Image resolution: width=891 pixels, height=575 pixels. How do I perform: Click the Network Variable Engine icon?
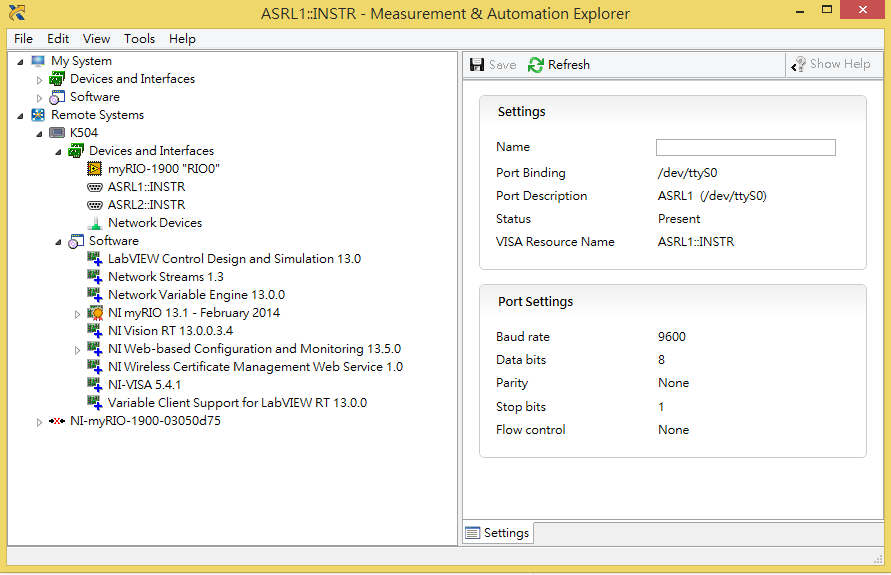94,295
